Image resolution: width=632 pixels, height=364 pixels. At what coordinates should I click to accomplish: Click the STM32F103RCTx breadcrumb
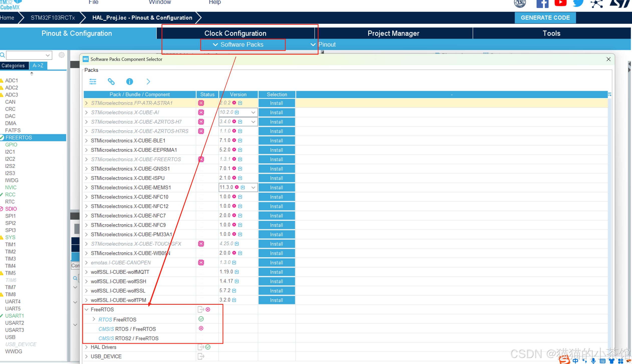click(53, 18)
